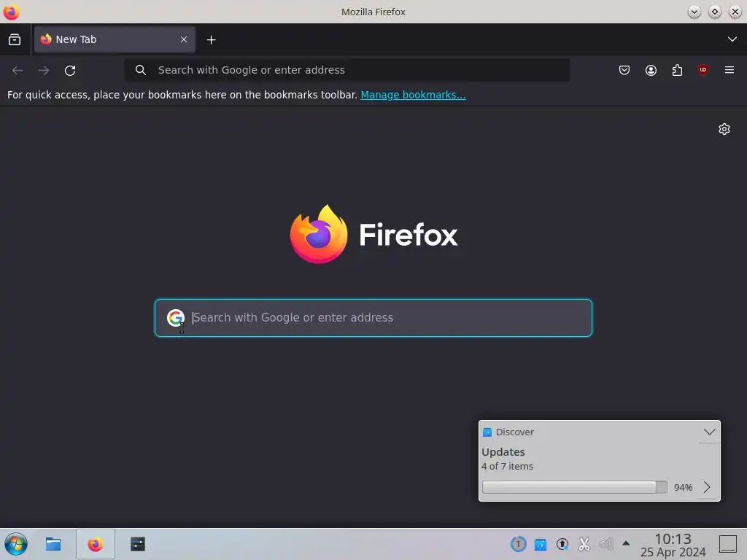Click the Updates heading in the notification
The width and height of the screenshot is (747, 560).
coord(503,452)
